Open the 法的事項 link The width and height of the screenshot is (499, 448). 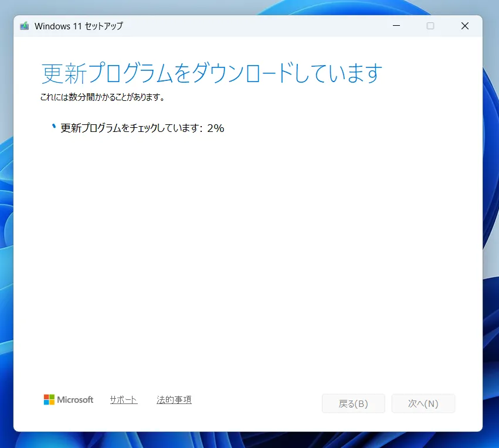click(174, 400)
